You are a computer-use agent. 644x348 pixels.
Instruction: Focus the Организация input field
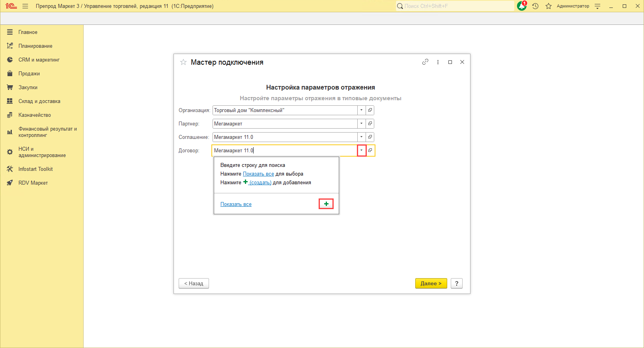coord(285,110)
